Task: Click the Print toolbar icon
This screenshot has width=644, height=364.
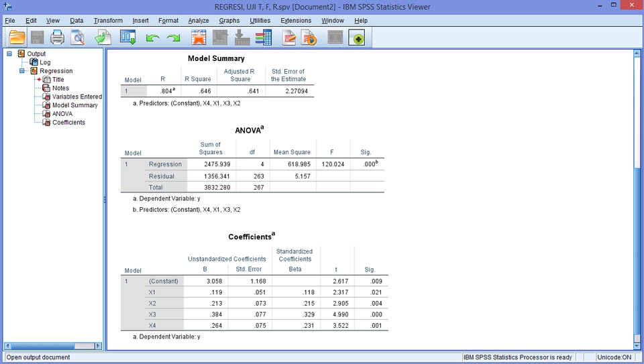Action: [57, 38]
